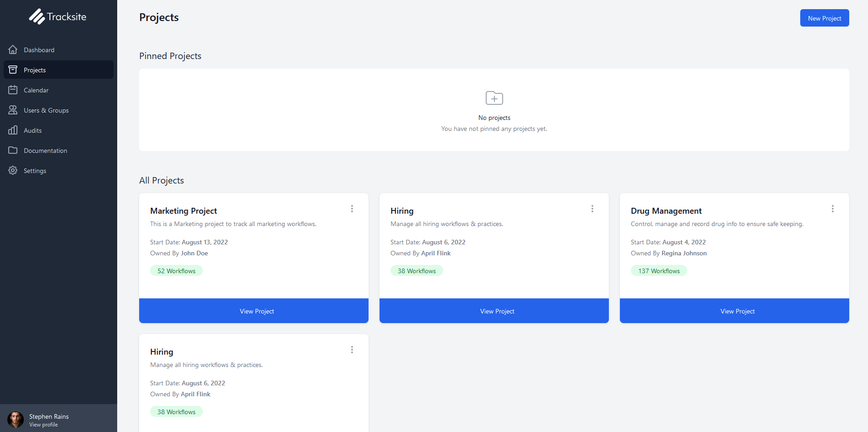Open options menu on bottom Hiring card
This screenshot has width=868, height=432.
tap(352, 350)
